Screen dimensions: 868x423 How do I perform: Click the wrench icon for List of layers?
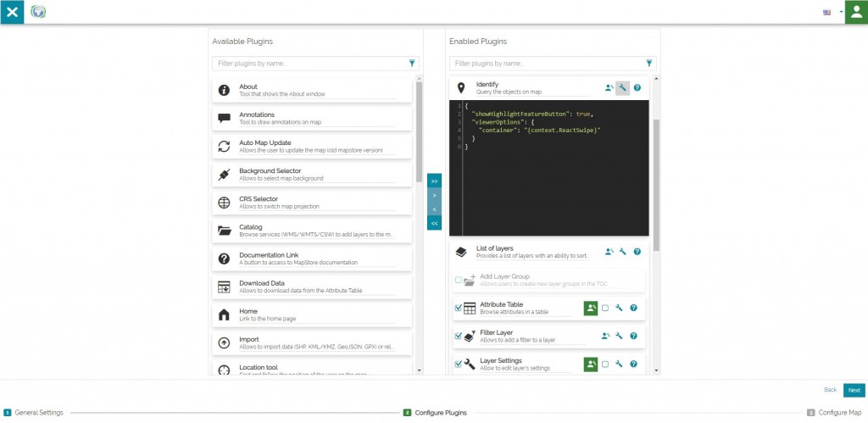pyautogui.click(x=622, y=252)
